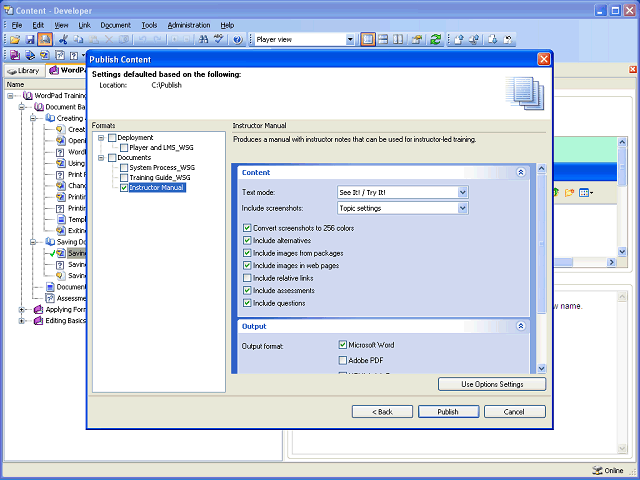Open the Player view dropdown
640x480 pixels.
point(350,40)
